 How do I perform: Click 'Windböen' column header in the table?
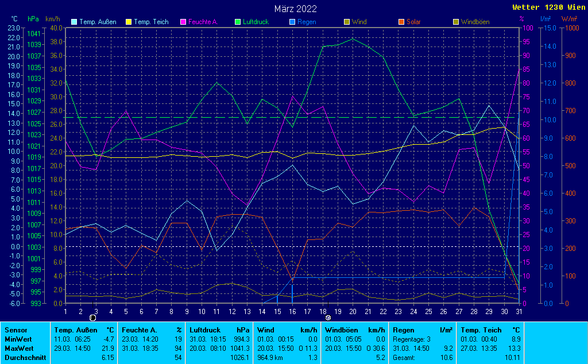(x=341, y=330)
